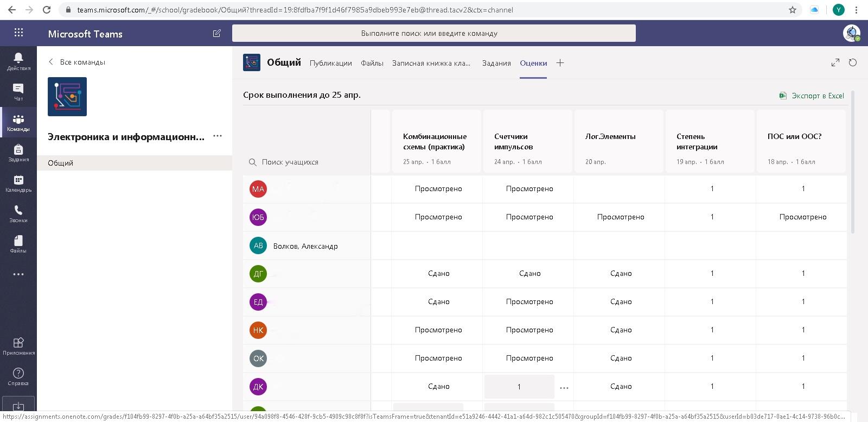Image resolution: width=868 pixels, height=422 pixels.
Task: Select the Общий channel in list
Action: click(x=60, y=163)
